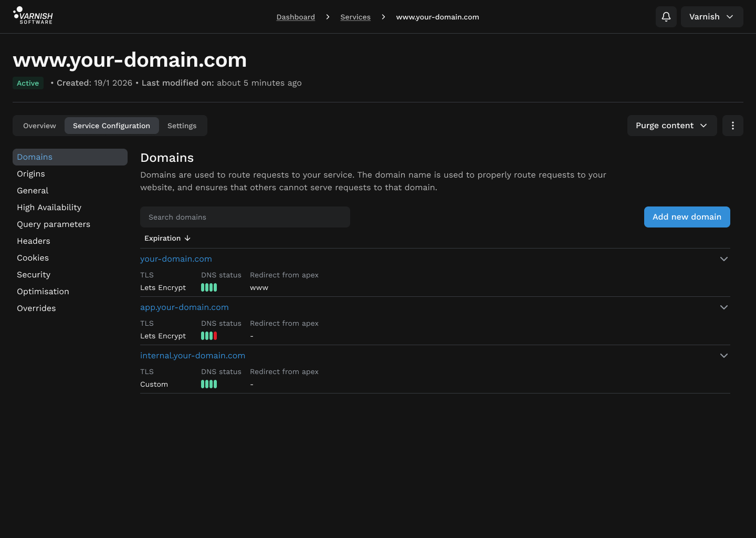The height and width of the screenshot is (538, 756).
Task: Click the Varnish Software logo
Action: click(33, 16)
